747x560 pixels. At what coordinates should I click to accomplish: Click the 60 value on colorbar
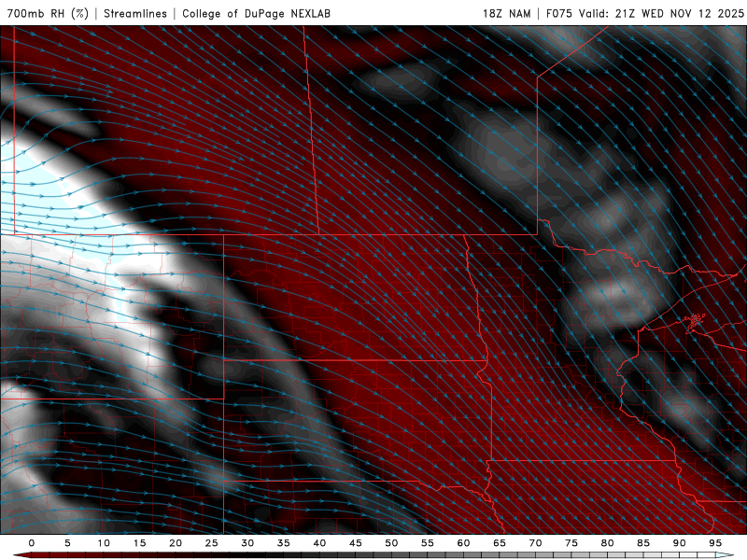463,543
